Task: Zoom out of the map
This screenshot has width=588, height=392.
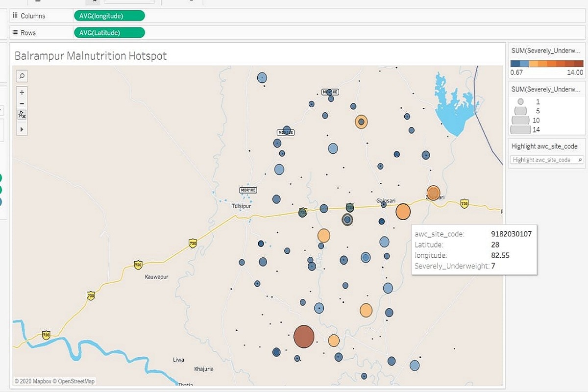Action: (x=22, y=103)
